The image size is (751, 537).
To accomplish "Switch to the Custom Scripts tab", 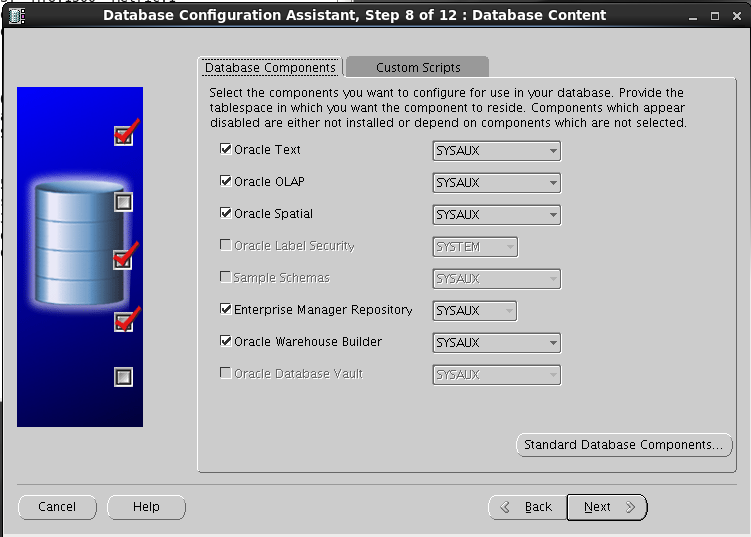I will point(418,68).
